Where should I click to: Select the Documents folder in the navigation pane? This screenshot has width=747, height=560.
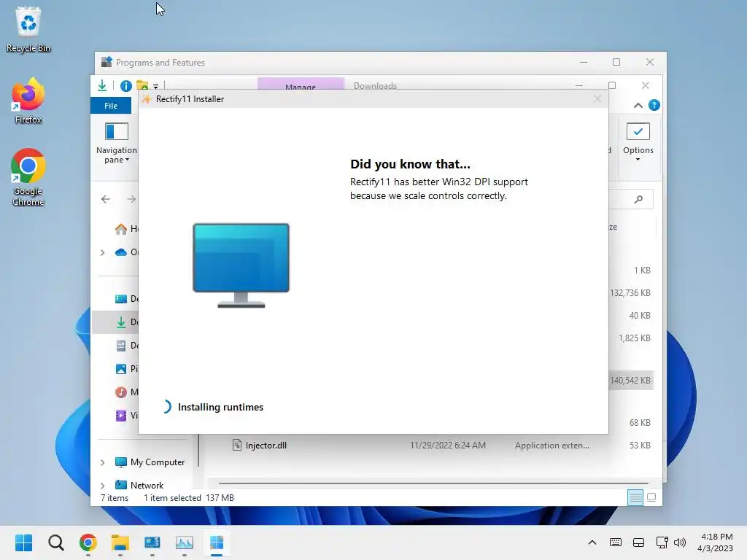[x=126, y=345]
